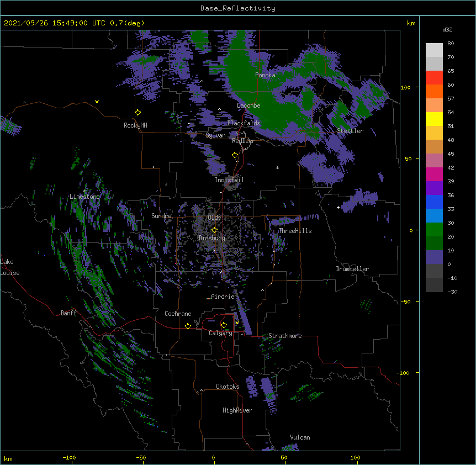
Task: Click the white asterisk east of RedDeer
Action: tap(277, 167)
